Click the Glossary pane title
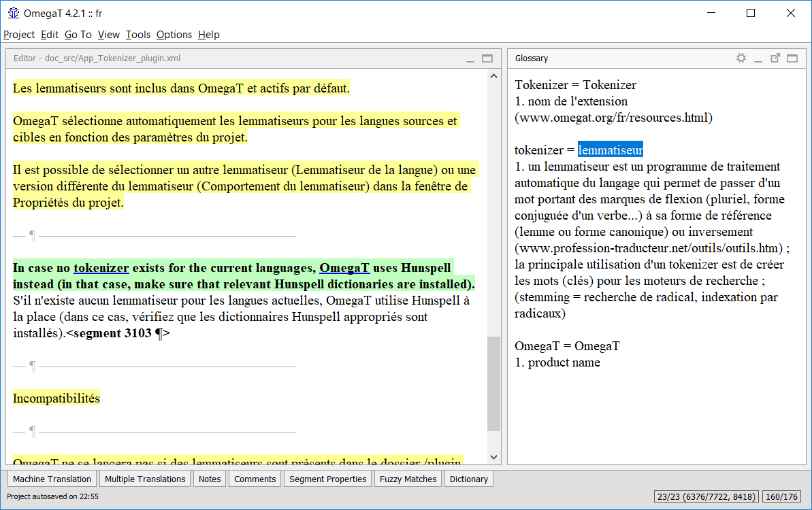Image resolution: width=812 pixels, height=510 pixels. pos(532,58)
